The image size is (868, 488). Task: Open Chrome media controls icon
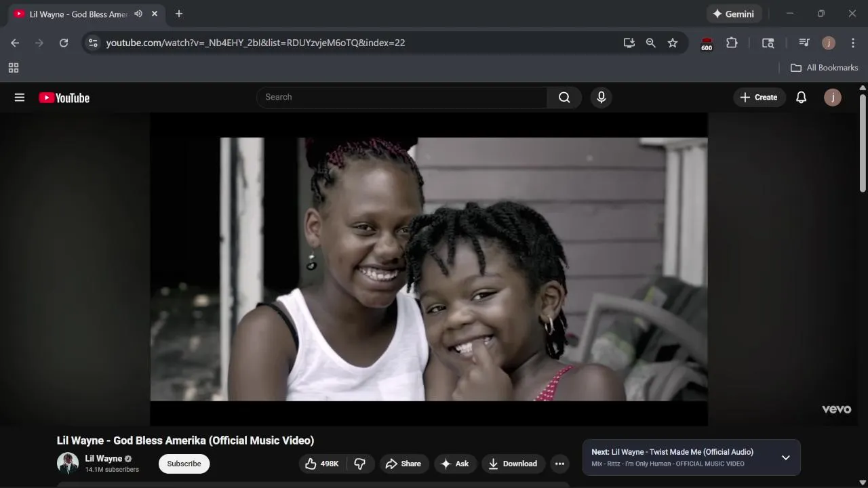[x=804, y=43]
